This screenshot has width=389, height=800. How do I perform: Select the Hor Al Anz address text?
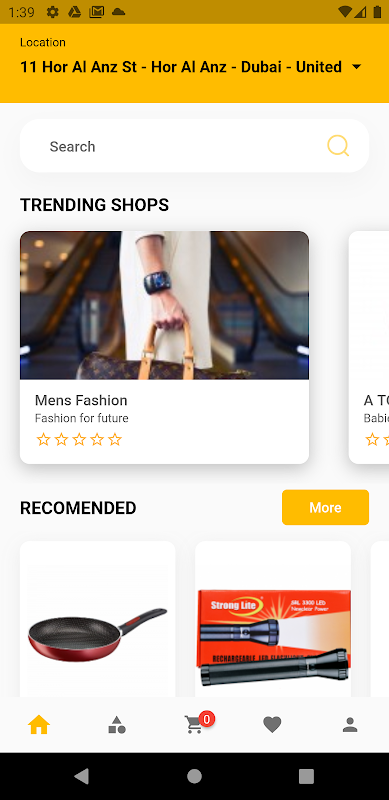(x=181, y=67)
